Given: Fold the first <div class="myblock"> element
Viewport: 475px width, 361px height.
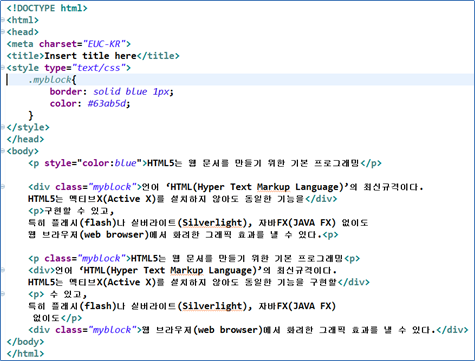Looking at the screenshot, I should (3, 187).
